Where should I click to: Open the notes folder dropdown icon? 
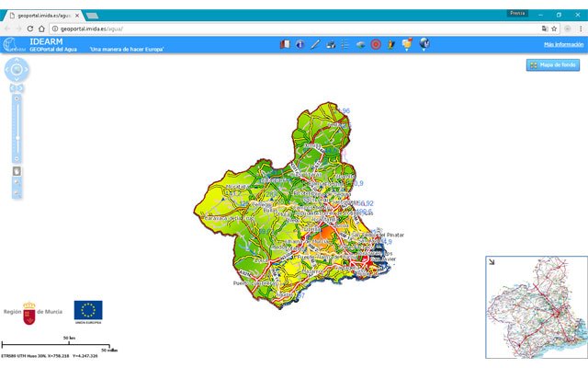click(407, 44)
